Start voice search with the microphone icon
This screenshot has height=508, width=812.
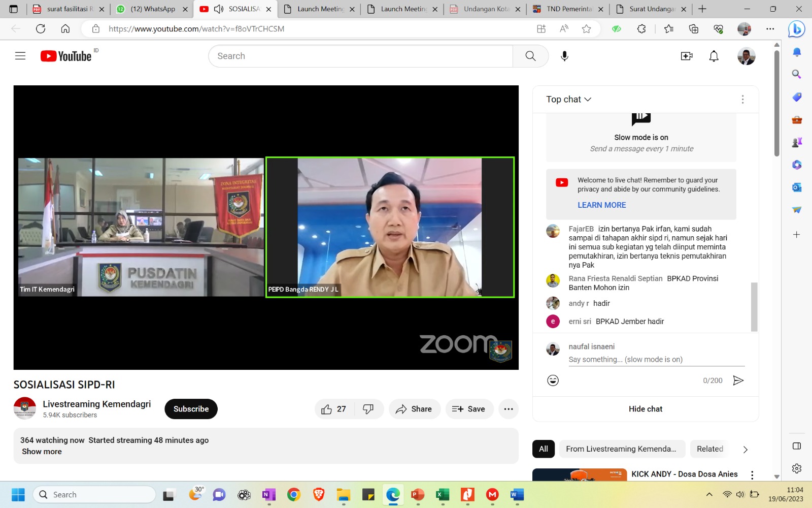tap(564, 56)
